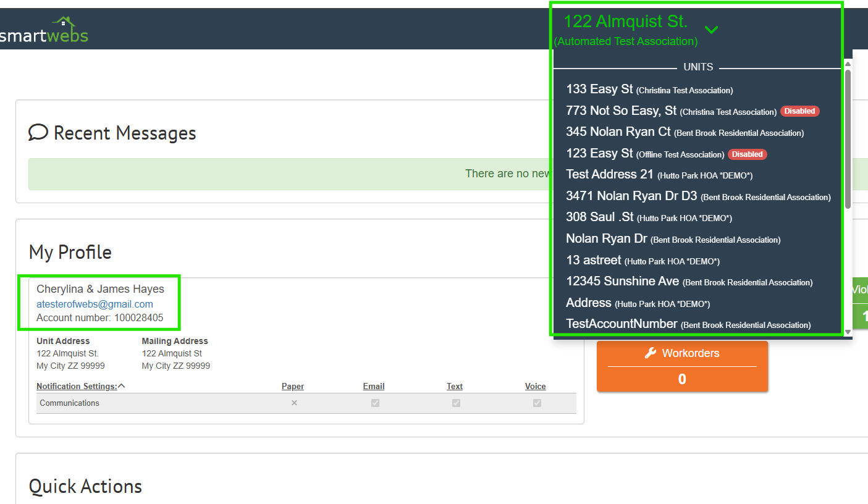Click the units dropdown scrollbar thumb
This screenshot has height=504, width=868.
848,139
